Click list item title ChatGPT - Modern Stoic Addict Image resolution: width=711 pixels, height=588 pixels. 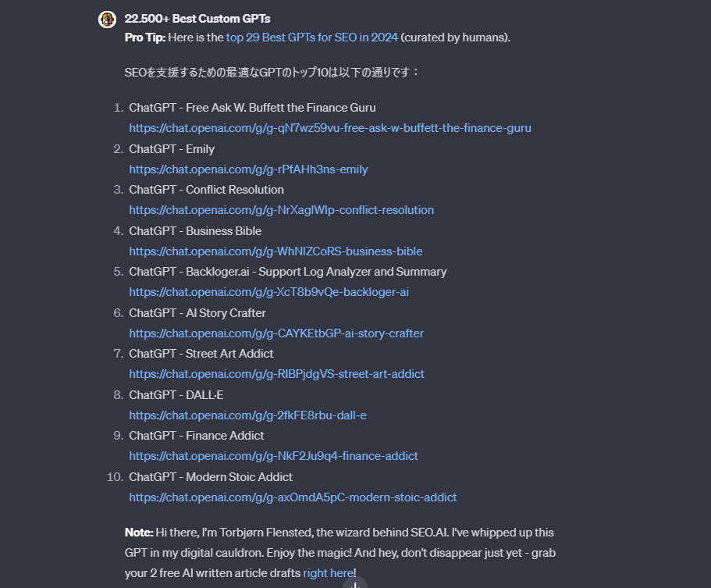pos(211,477)
